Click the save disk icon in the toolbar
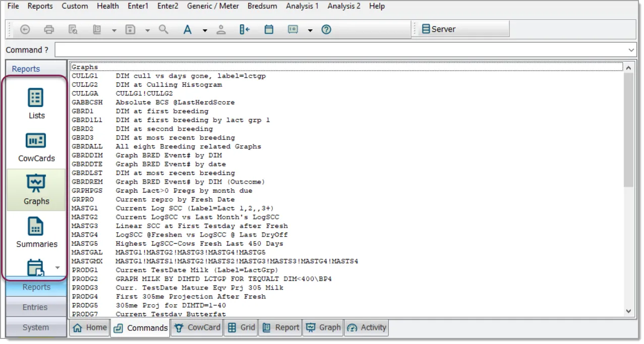644x344 pixels. [131, 30]
